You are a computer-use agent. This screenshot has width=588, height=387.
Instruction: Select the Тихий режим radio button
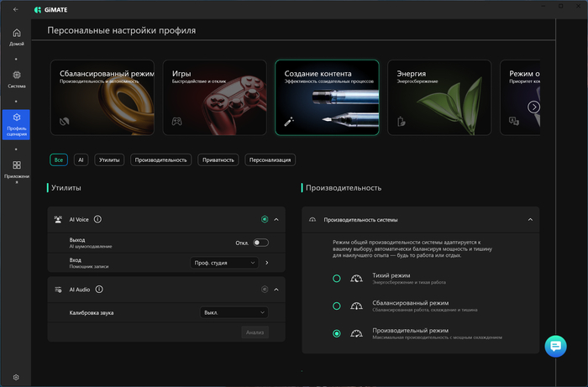pyautogui.click(x=337, y=279)
